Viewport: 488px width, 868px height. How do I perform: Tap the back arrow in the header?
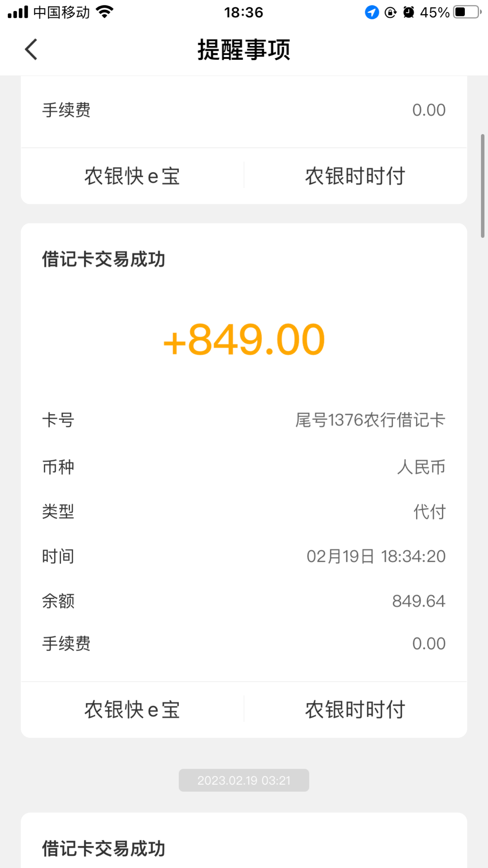pos(31,50)
